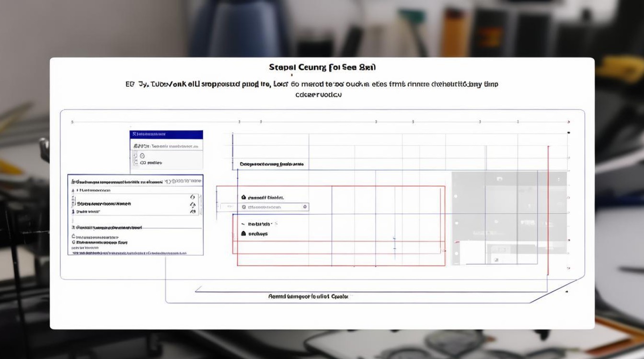Image resolution: width=644 pixels, height=359 pixels.
Task: Collapse the section marked with a dash below search
Action: coord(243,224)
